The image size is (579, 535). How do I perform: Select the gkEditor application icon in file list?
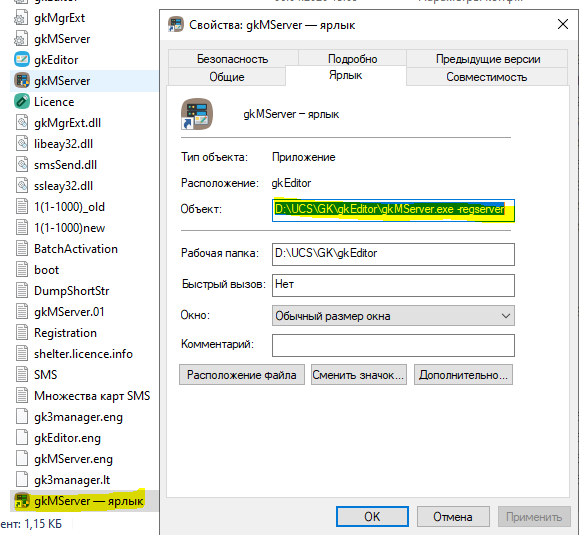[x=22, y=59]
